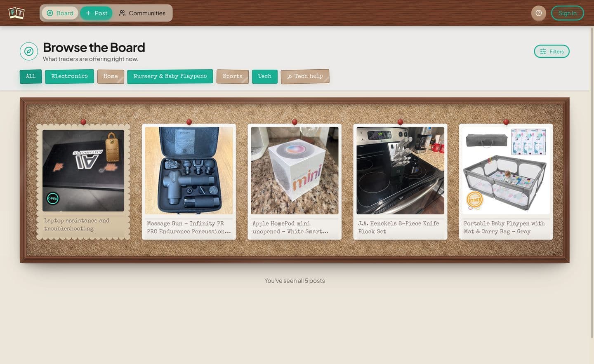594x364 pixels.
Task: Open the laptop assistance post thumbnail
Action: pyautogui.click(x=83, y=171)
